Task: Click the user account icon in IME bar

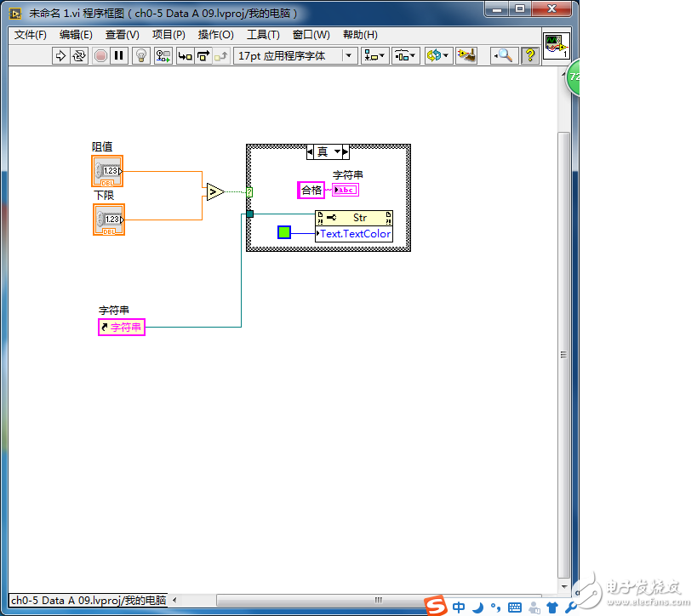Action: click(534, 607)
